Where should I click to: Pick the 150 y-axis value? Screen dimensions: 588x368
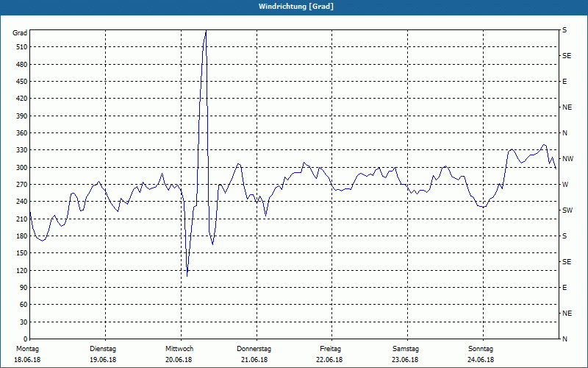[x=22, y=253]
